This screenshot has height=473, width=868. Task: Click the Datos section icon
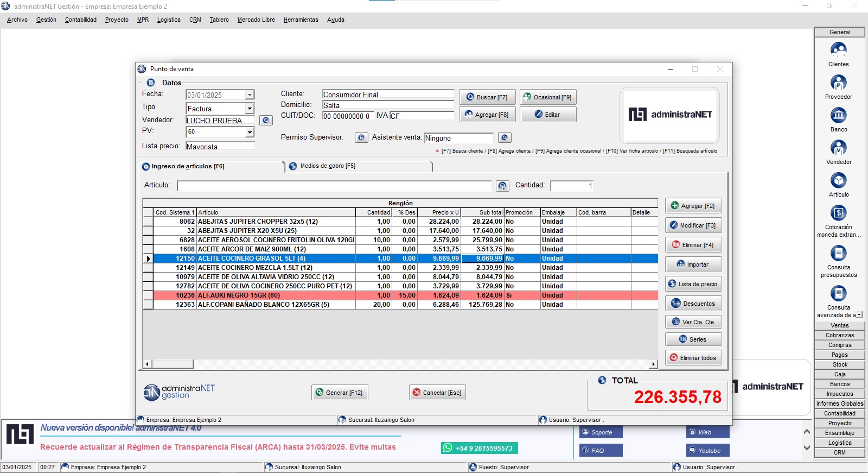tap(151, 83)
